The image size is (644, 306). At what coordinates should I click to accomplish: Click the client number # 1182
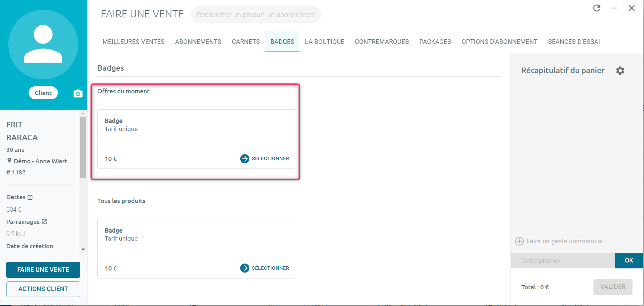16,172
